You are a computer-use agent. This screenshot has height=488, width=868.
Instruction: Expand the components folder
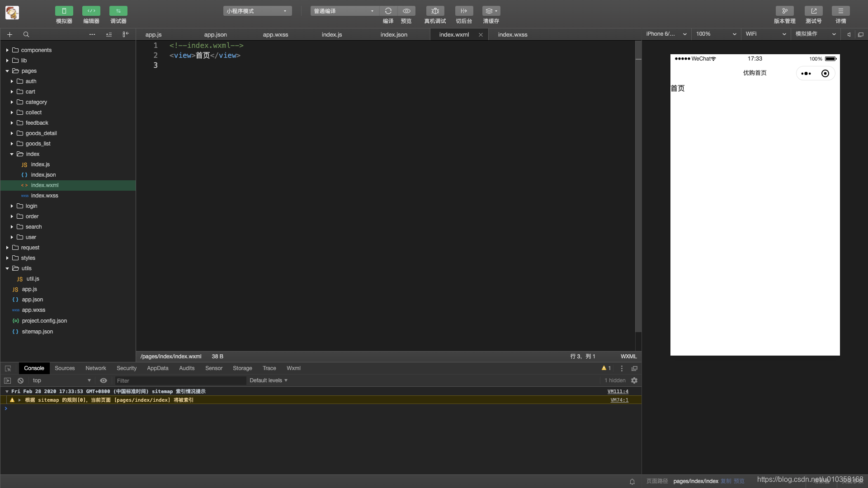[x=36, y=50]
